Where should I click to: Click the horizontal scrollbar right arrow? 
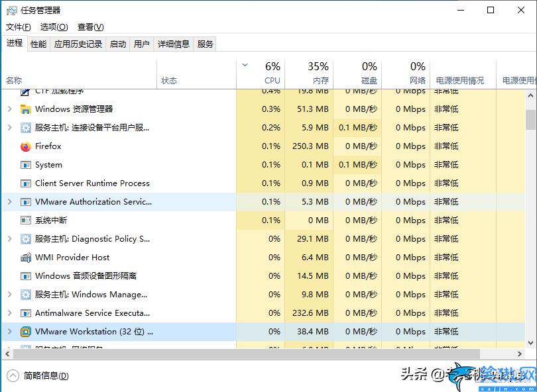520,354
